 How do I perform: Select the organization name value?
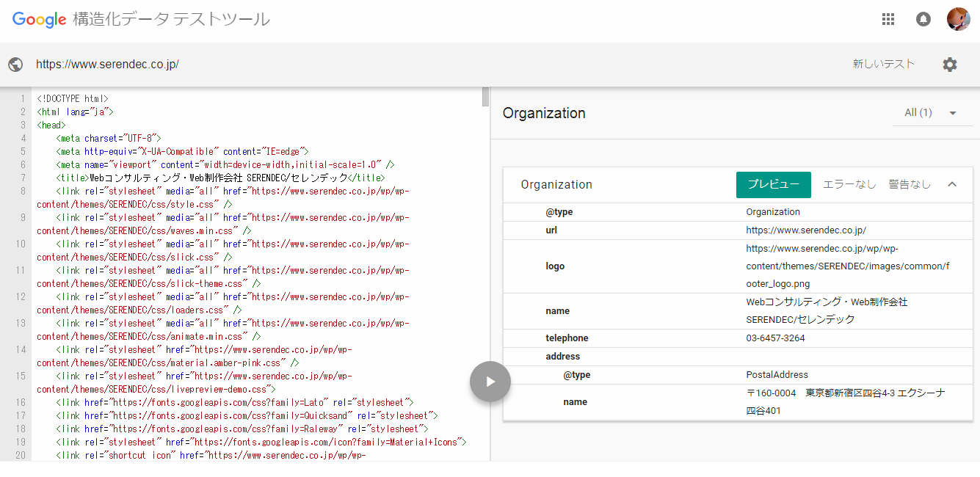point(827,311)
